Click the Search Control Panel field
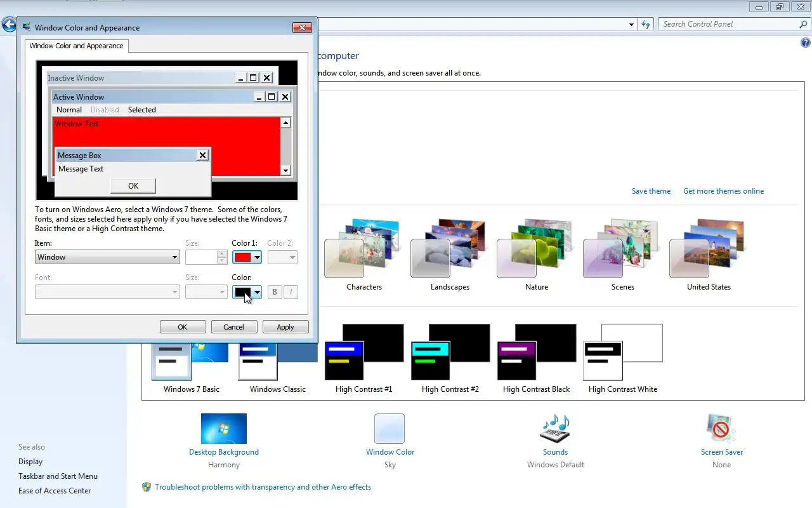Viewport: 812px width, 508px height. (x=729, y=24)
